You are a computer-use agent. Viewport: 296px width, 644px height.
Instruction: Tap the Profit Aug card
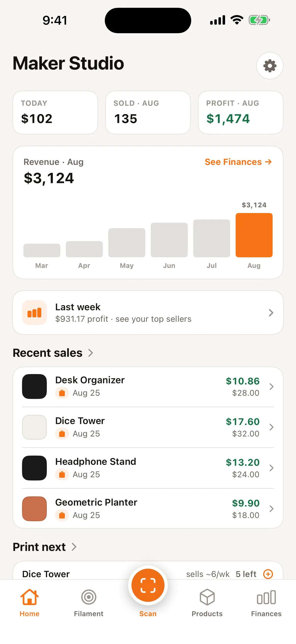click(241, 112)
